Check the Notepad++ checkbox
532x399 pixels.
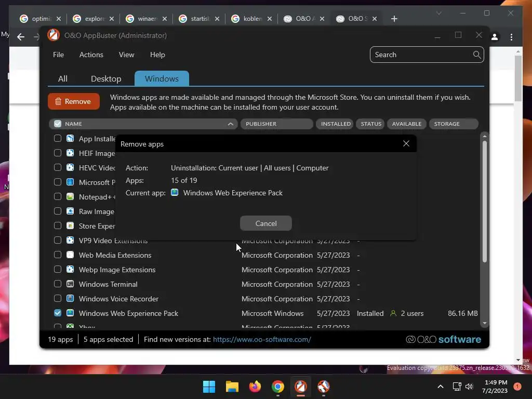tap(58, 196)
